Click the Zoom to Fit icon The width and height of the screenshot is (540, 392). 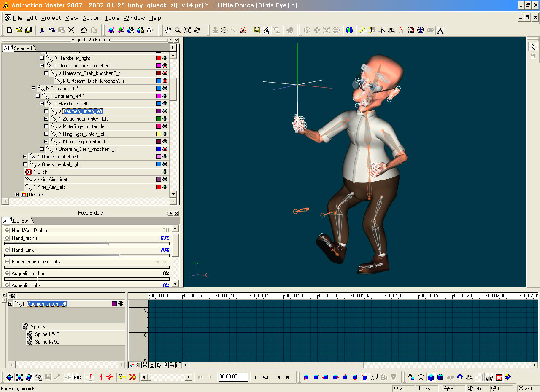[187, 30]
